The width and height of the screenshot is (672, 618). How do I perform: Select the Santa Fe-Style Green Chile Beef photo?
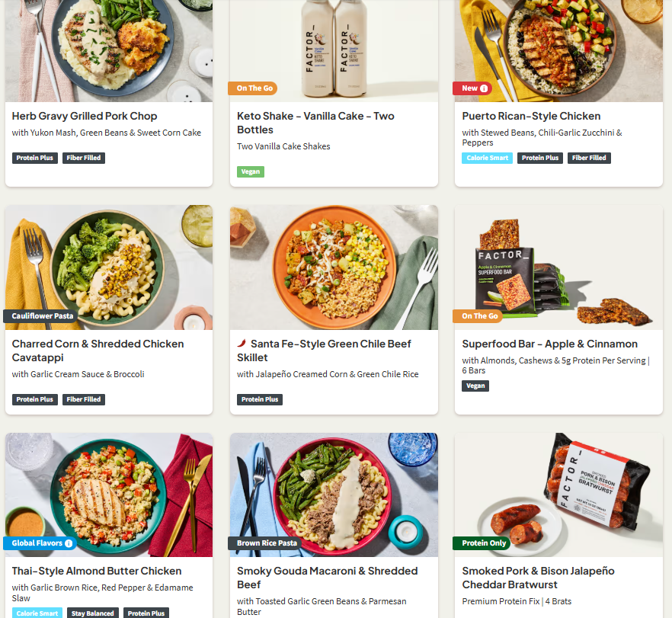click(334, 267)
